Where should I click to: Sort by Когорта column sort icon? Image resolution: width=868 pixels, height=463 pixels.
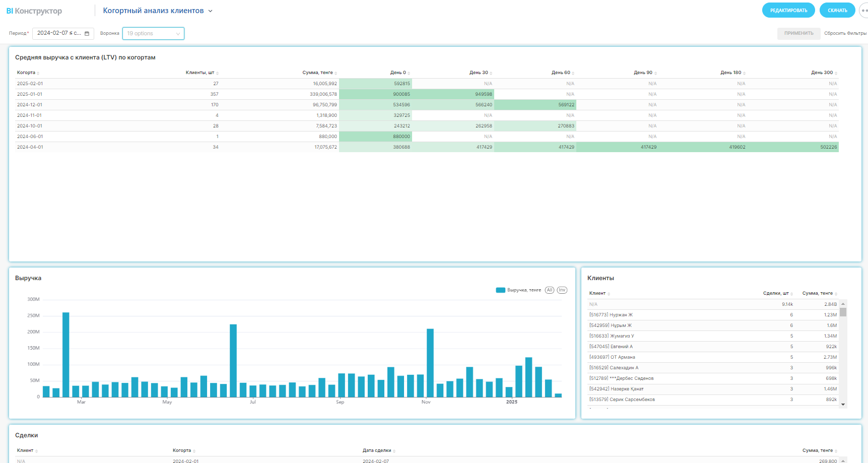tap(38, 73)
